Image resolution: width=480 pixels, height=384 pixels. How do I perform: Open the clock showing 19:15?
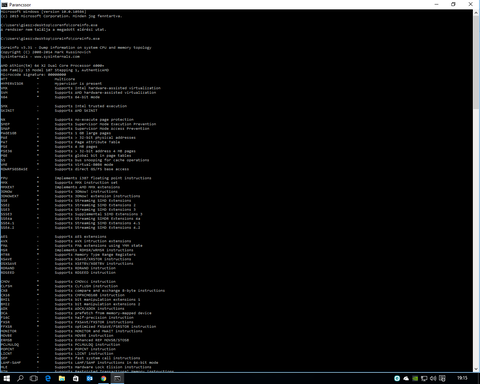tap(462, 378)
